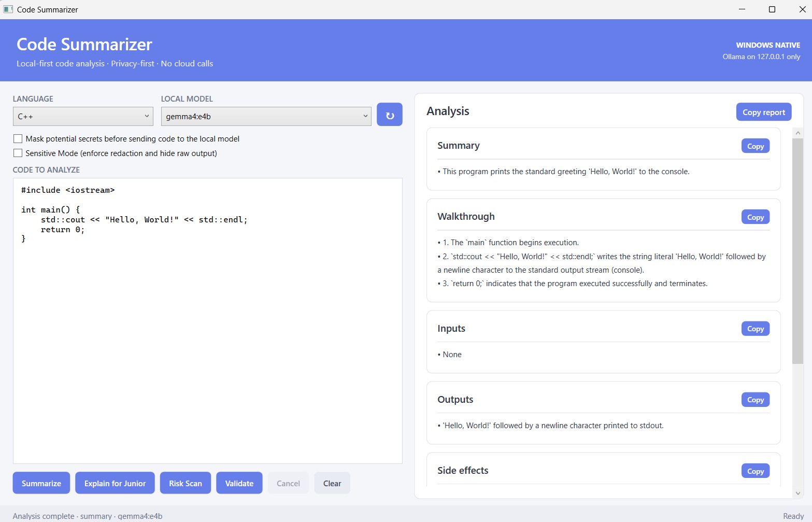This screenshot has height=522, width=812.
Task: Open the Local Model dropdown gemma4:e4b
Action: (266, 116)
